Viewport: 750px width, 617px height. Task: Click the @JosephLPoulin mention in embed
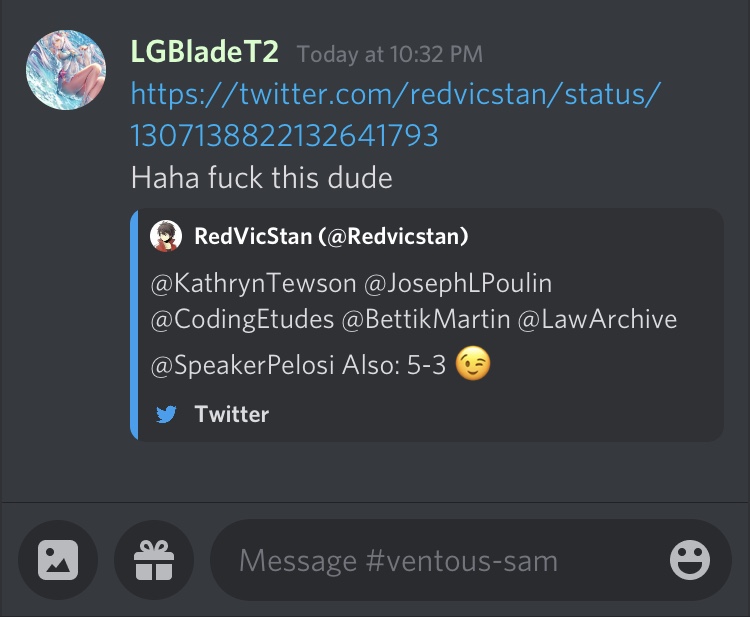458,284
